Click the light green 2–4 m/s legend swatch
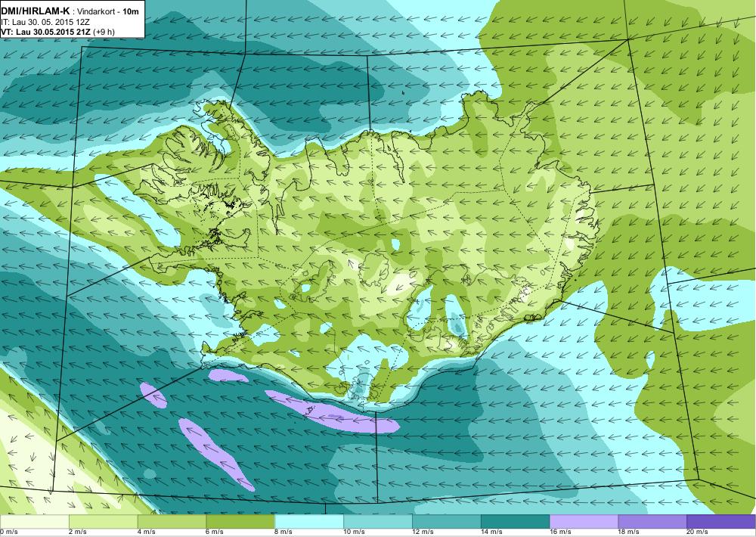Viewport: 756px width, 537px height. pos(103,522)
